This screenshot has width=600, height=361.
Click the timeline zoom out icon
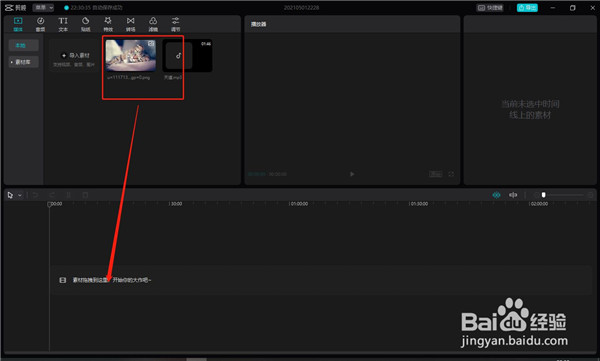536,195
